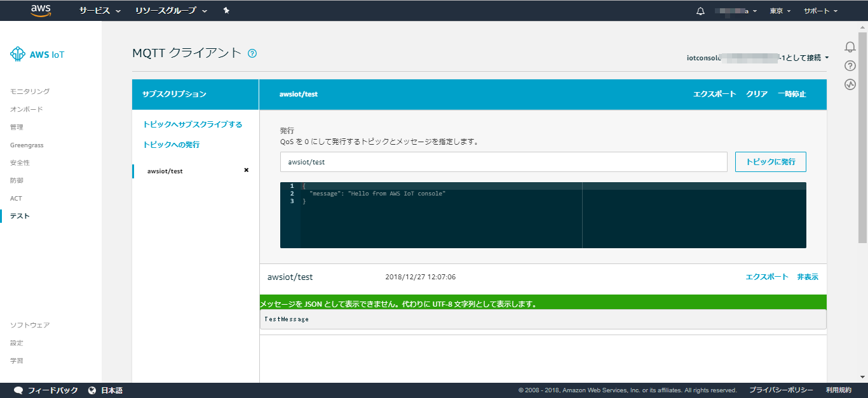The height and width of the screenshot is (398, 868).
Task: Click クリア in header bar
Action: (757, 94)
